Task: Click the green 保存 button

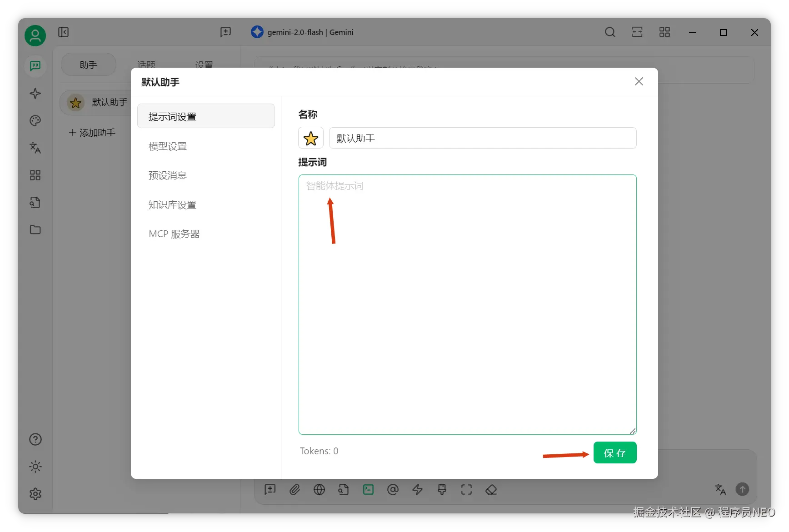Action: click(615, 453)
